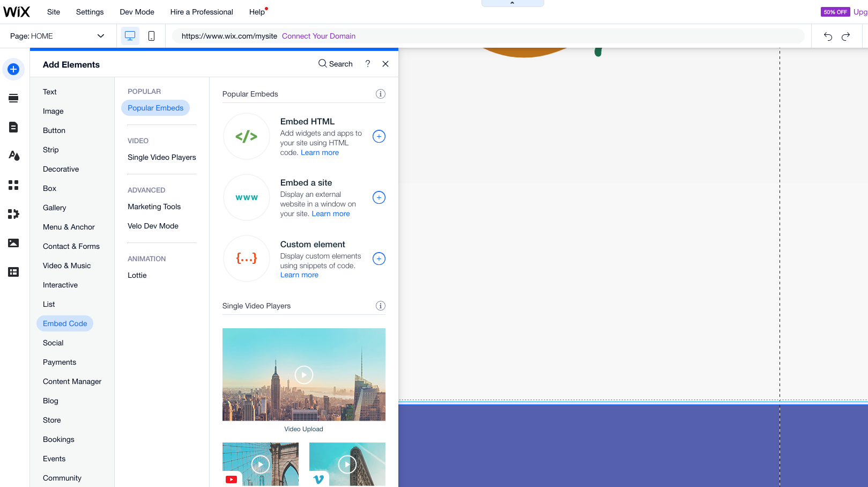Click the Embed HTML code brackets icon
The height and width of the screenshot is (487, 868).
click(247, 136)
